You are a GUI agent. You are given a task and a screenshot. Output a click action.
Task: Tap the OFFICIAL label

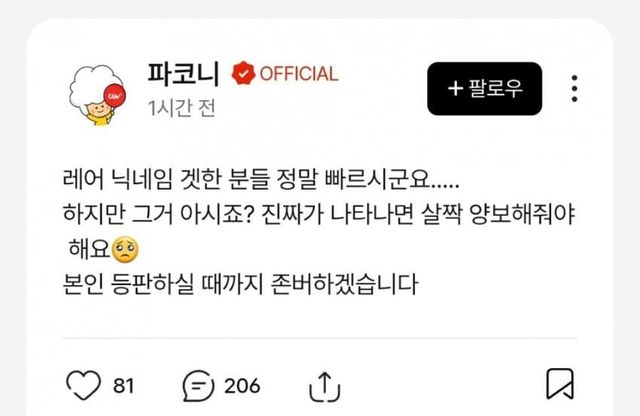299,74
